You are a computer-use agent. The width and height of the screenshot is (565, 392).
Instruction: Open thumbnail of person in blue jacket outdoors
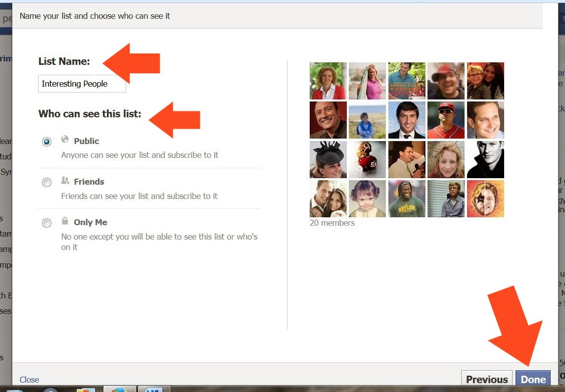click(367, 120)
